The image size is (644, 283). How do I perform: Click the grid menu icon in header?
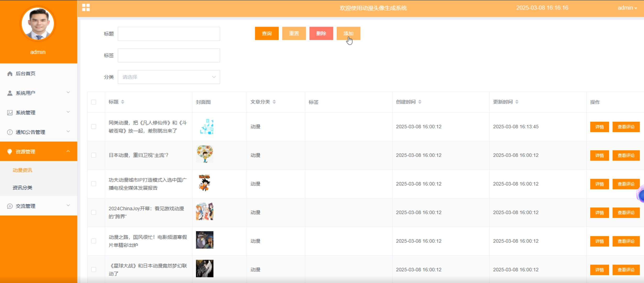(x=86, y=8)
